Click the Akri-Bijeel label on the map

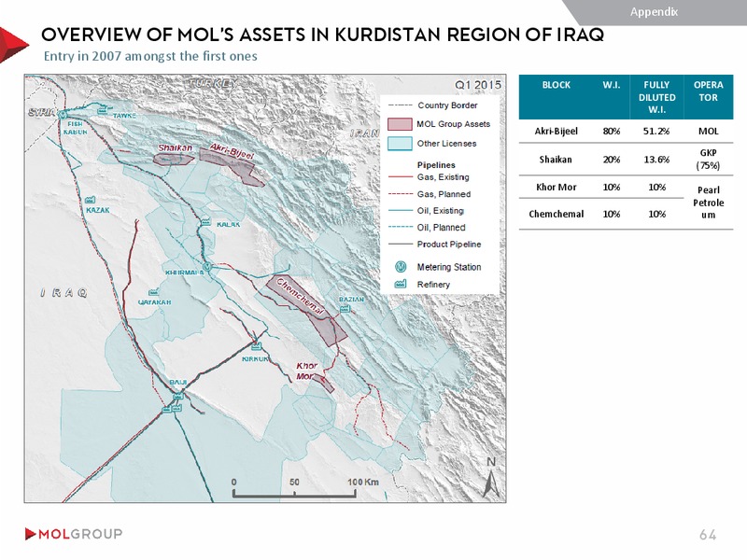coord(233,151)
